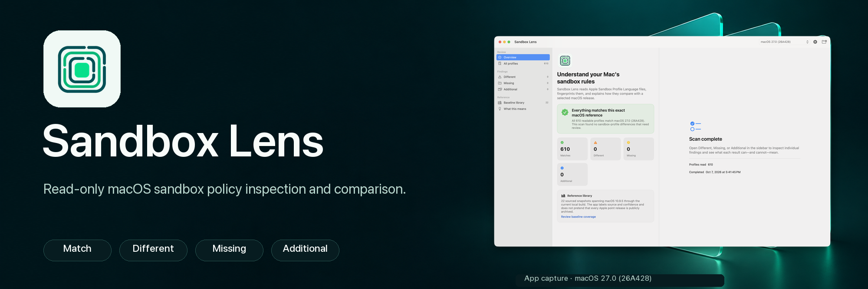Open the macOS 27.0 (26A428) release dropdown
Image resolution: width=868 pixels, height=289 pixels.
785,42
